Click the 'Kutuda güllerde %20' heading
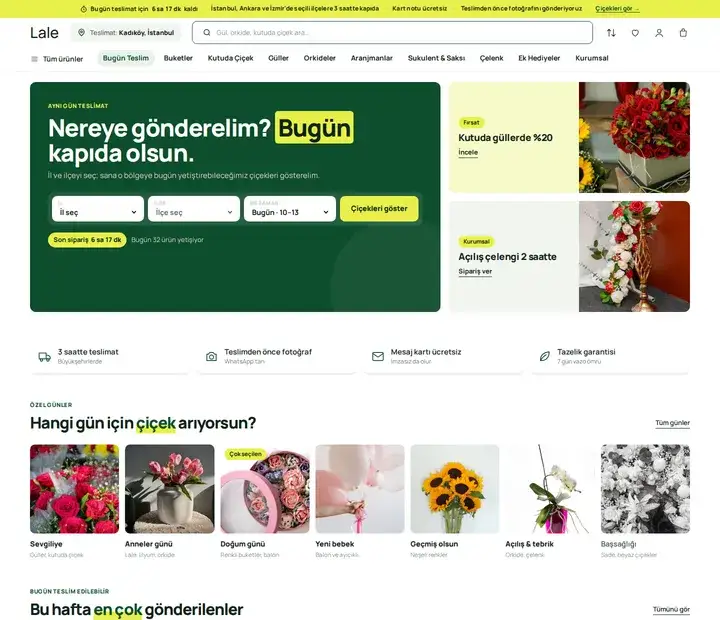 [x=505, y=138]
